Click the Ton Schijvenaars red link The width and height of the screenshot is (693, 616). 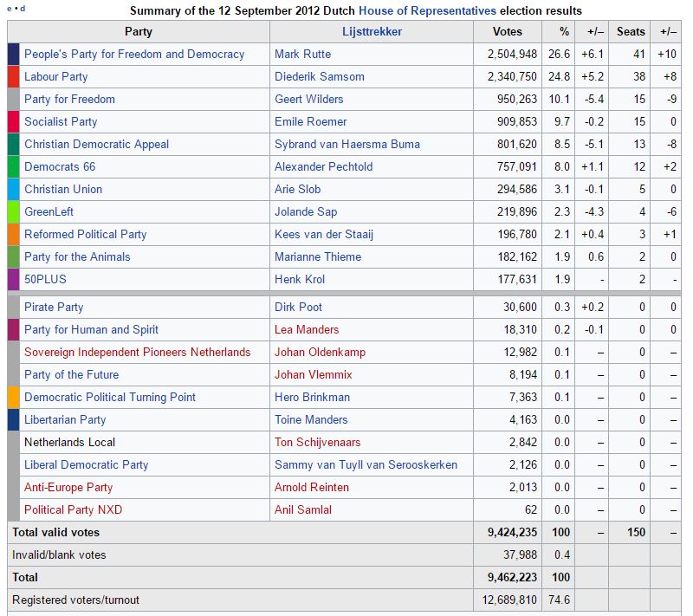point(317,443)
